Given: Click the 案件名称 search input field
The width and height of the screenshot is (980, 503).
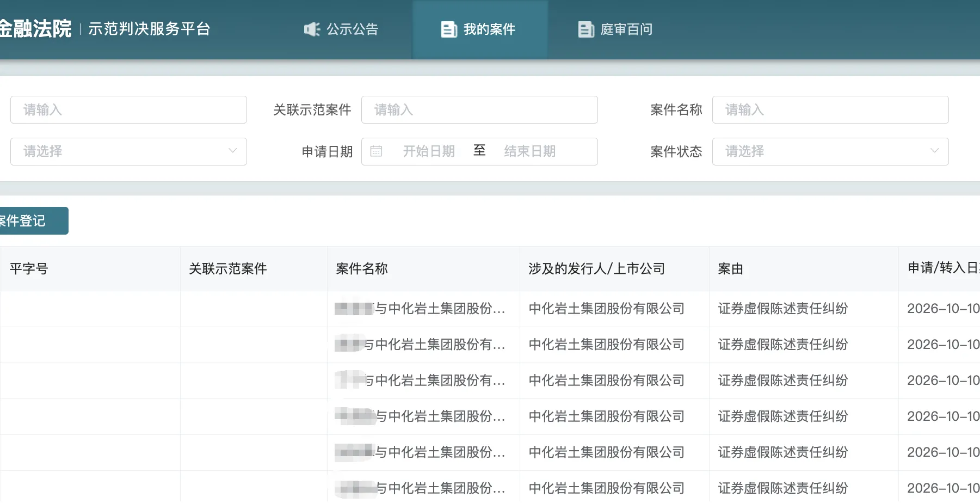Looking at the screenshot, I should 830,110.
